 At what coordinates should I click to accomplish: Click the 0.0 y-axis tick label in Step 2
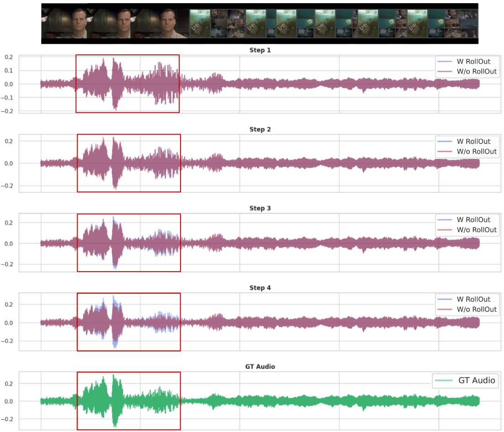click(x=9, y=163)
